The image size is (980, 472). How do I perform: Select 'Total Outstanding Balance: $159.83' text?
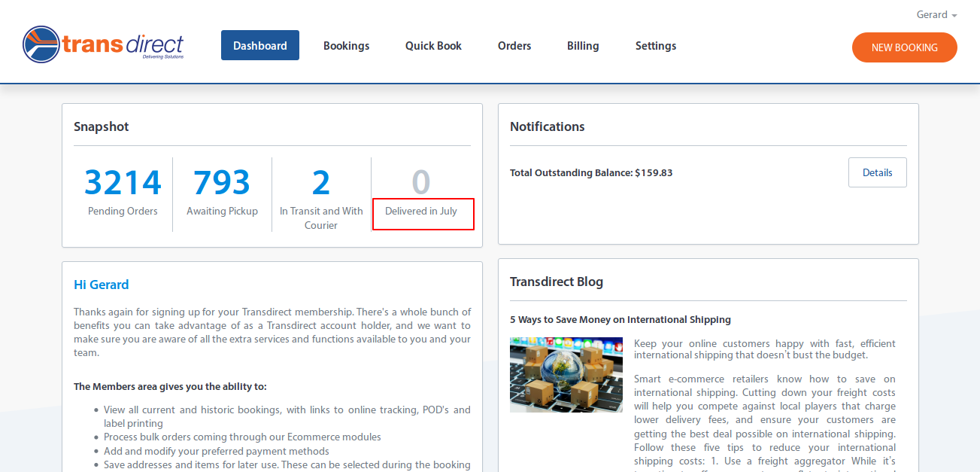click(591, 172)
